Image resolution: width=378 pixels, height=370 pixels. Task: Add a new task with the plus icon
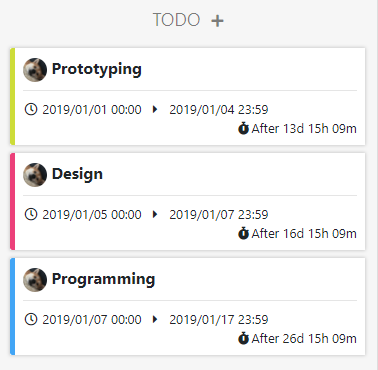[x=217, y=21]
